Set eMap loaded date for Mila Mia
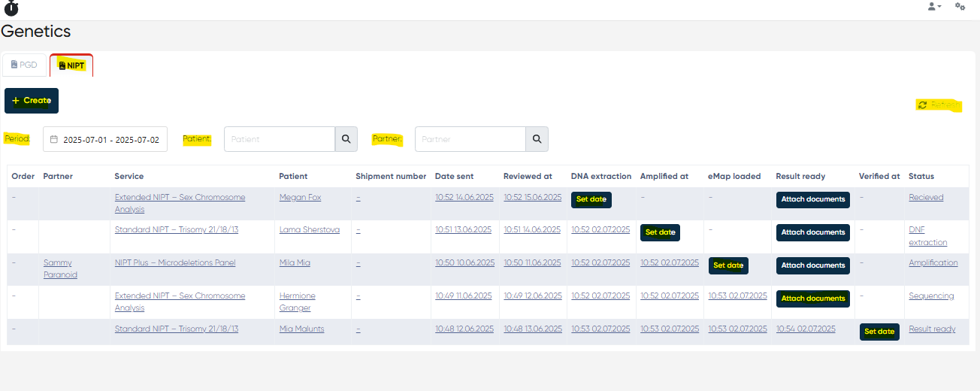 click(x=727, y=265)
